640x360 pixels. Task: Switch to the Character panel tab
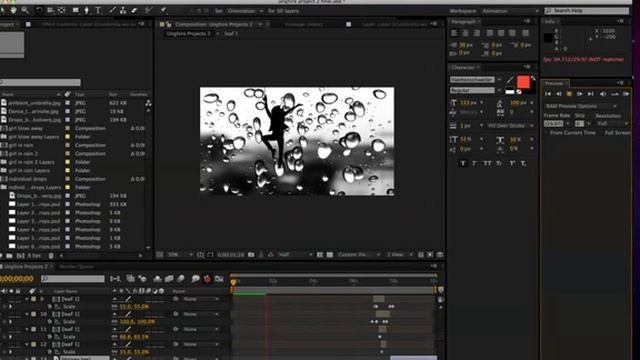click(x=463, y=67)
